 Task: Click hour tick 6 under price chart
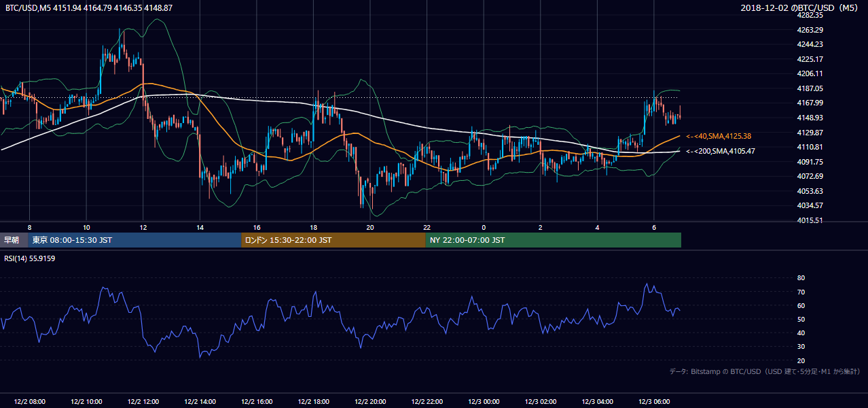pyautogui.click(x=653, y=227)
